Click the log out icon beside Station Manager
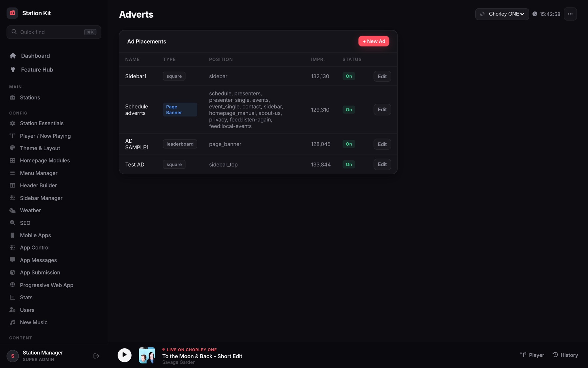The image size is (588, 368). (x=96, y=356)
